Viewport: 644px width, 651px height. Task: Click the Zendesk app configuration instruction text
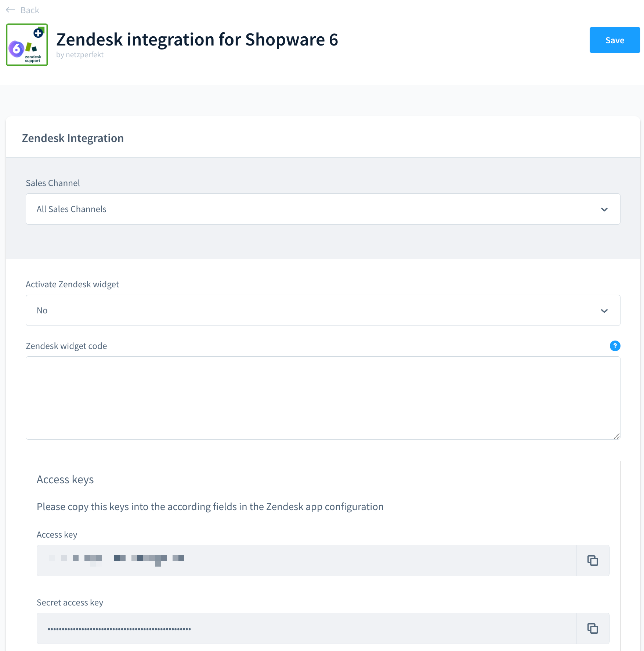point(210,507)
